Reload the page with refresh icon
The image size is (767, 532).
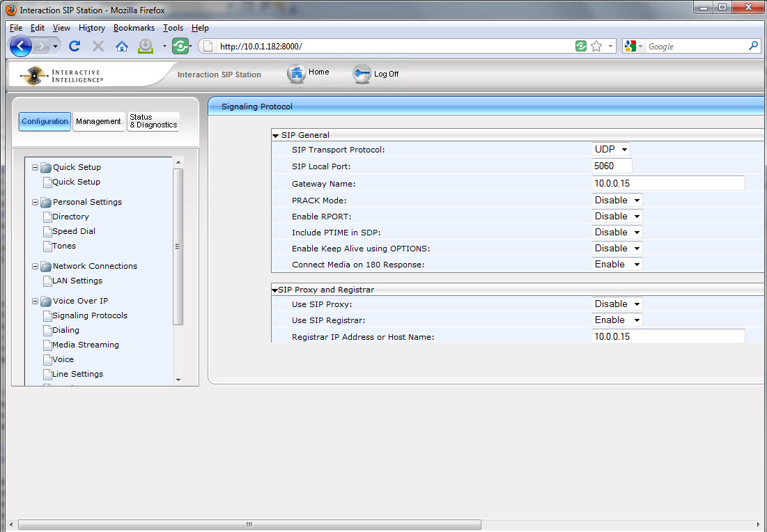(75, 47)
